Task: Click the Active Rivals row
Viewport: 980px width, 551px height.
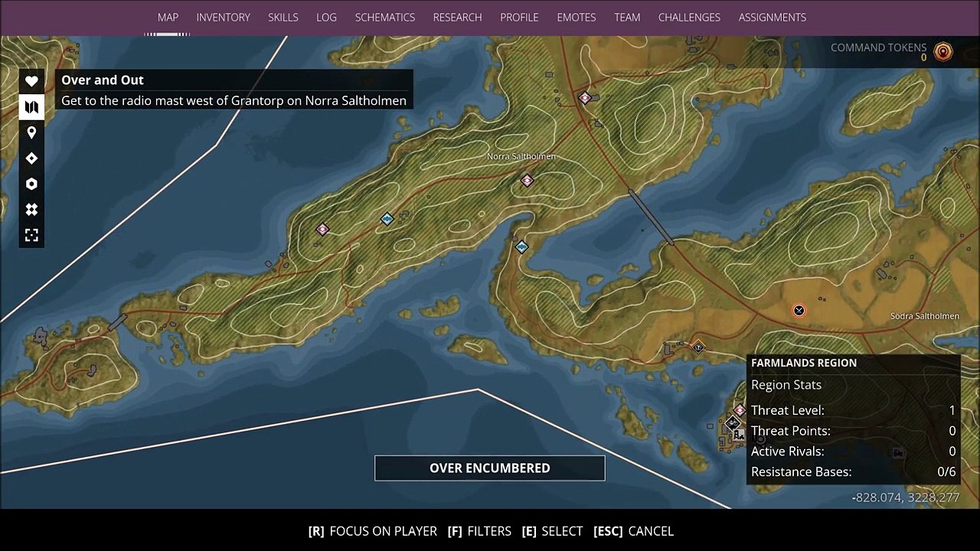Action: tap(854, 452)
